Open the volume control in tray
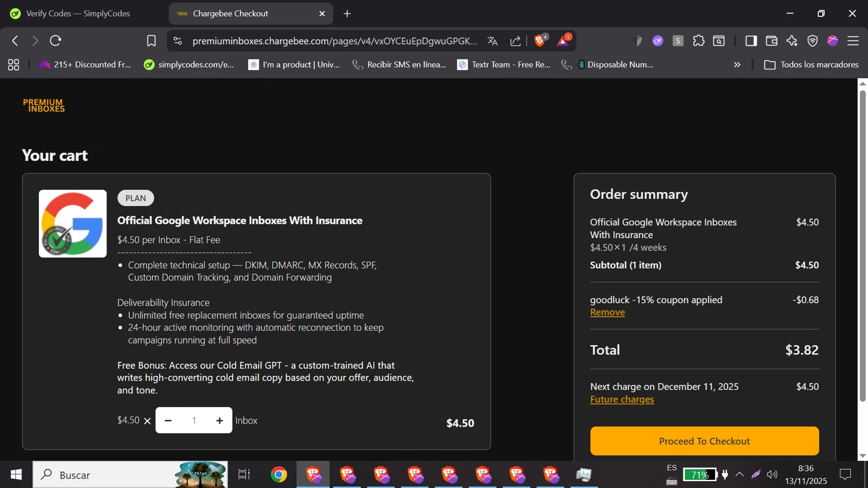The image size is (868, 488). click(772, 475)
